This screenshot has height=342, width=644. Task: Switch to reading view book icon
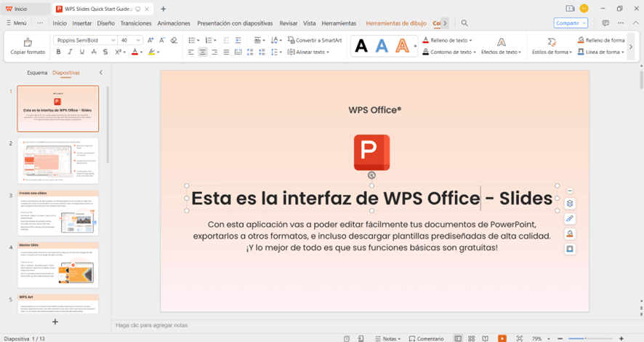coord(485,338)
